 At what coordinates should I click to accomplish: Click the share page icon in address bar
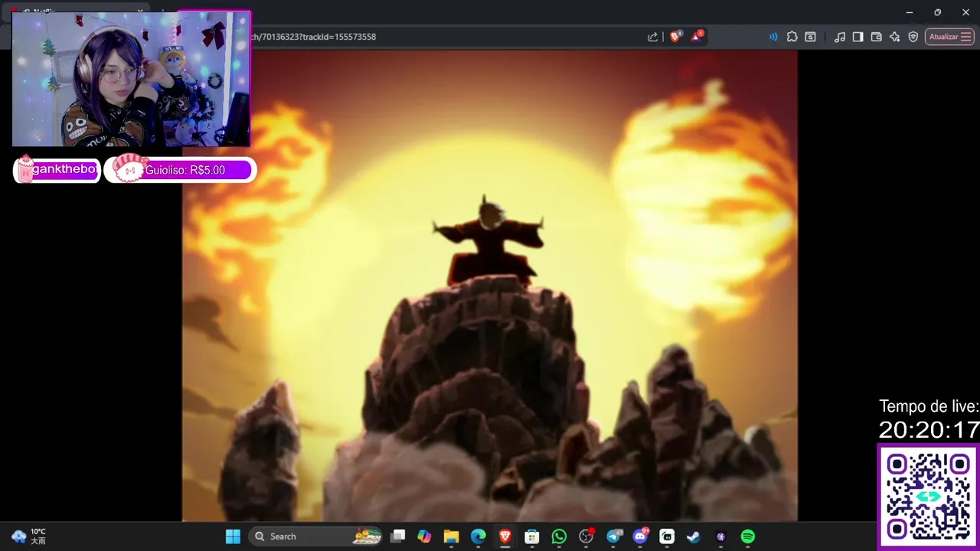652,37
